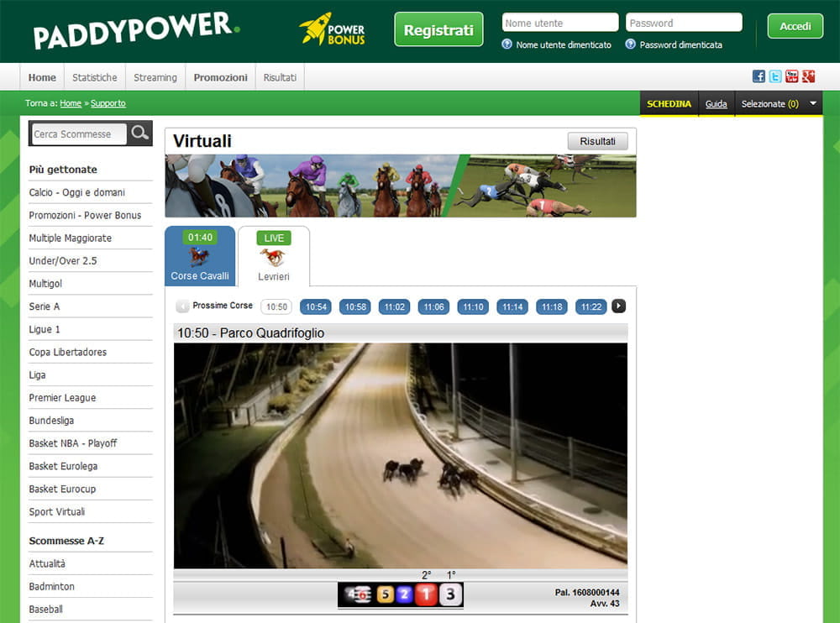840x623 pixels.
Task: Click the Virtuali horse racing banner
Action: click(x=400, y=186)
